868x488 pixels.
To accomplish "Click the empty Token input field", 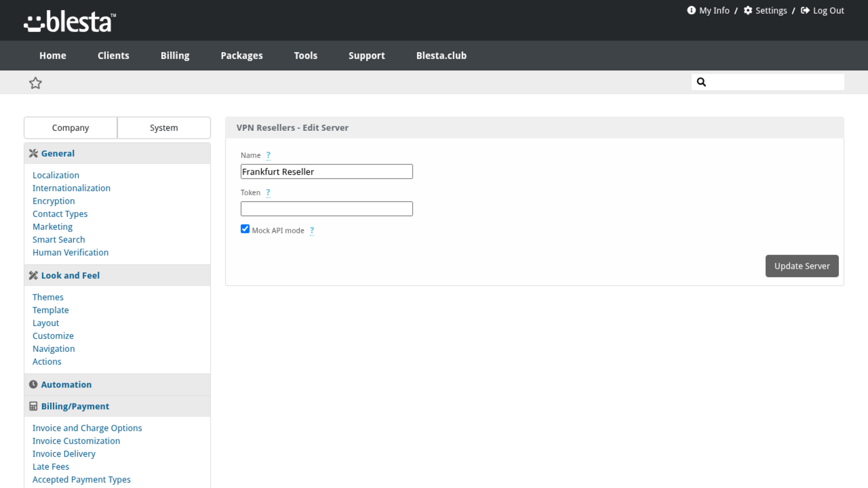I will 326,209.
